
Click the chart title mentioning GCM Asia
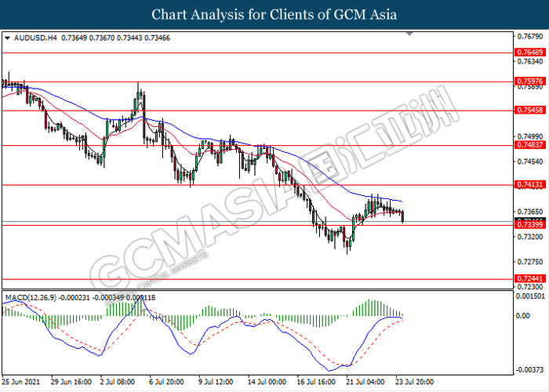click(x=274, y=14)
